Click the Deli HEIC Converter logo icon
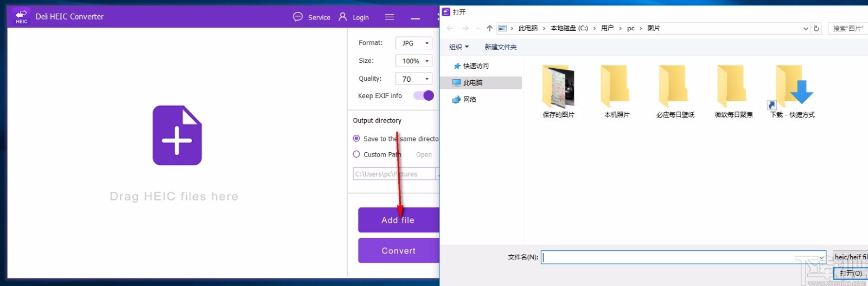This screenshot has width=868, height=286. [21, 17]
